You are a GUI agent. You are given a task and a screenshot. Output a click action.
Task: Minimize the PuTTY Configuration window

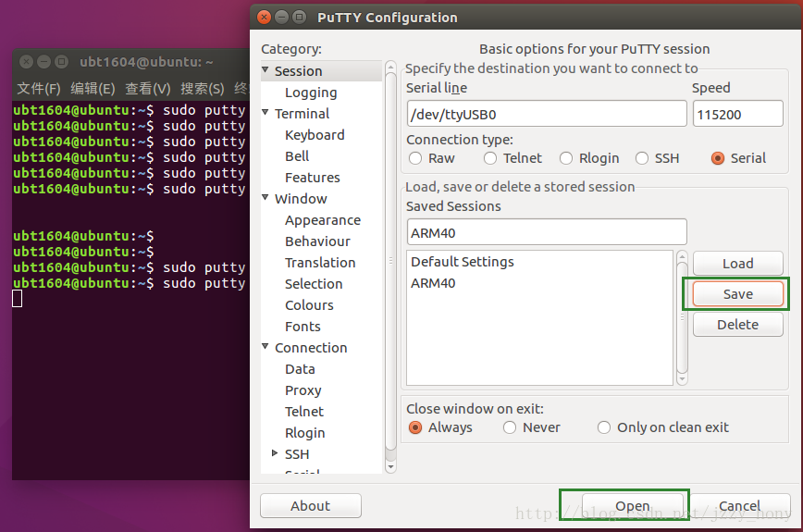coord(281,18)
